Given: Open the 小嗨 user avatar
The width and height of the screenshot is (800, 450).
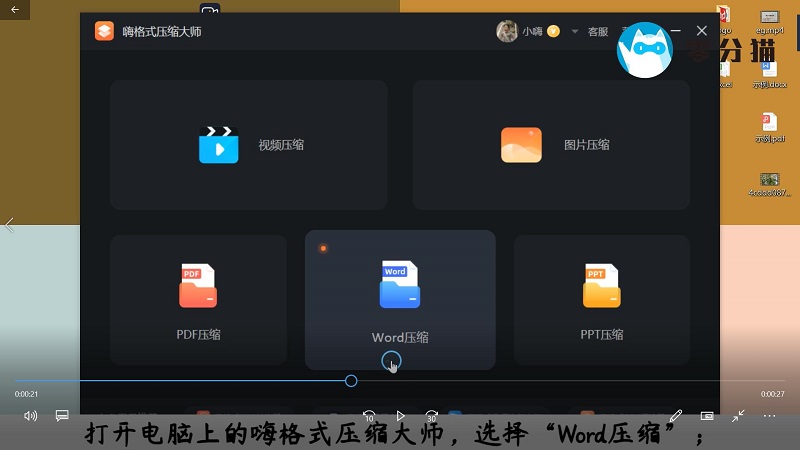Looking at the screenshot, I should coord(507,31).
